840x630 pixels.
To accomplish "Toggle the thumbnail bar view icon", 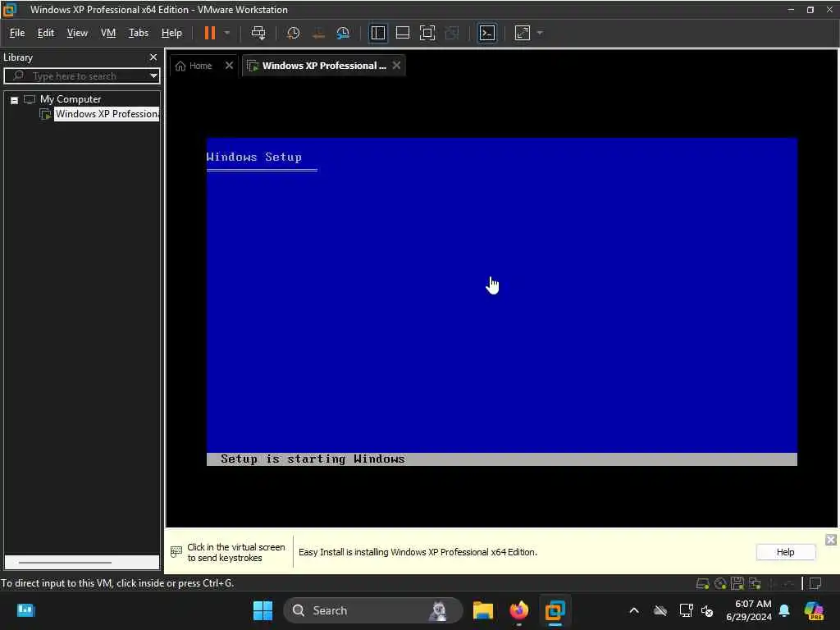I will pyautogui.click(x=402, y=33).
